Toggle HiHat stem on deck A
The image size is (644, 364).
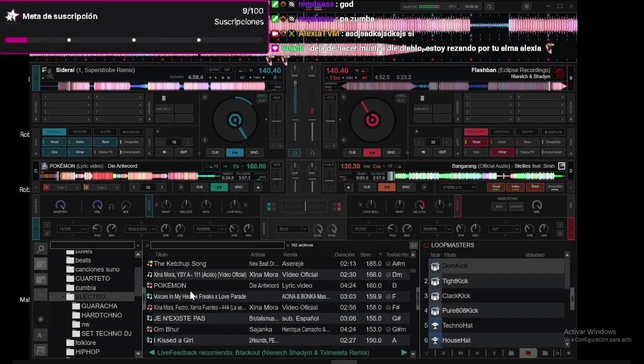(80, 152)
